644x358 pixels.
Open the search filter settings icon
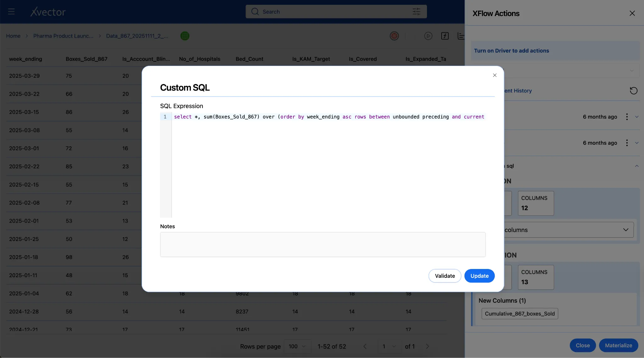point(416,12)
